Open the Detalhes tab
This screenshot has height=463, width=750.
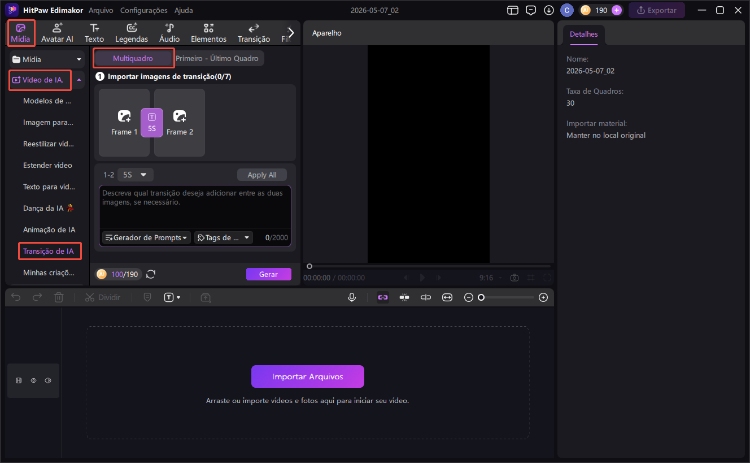point(584,34)
